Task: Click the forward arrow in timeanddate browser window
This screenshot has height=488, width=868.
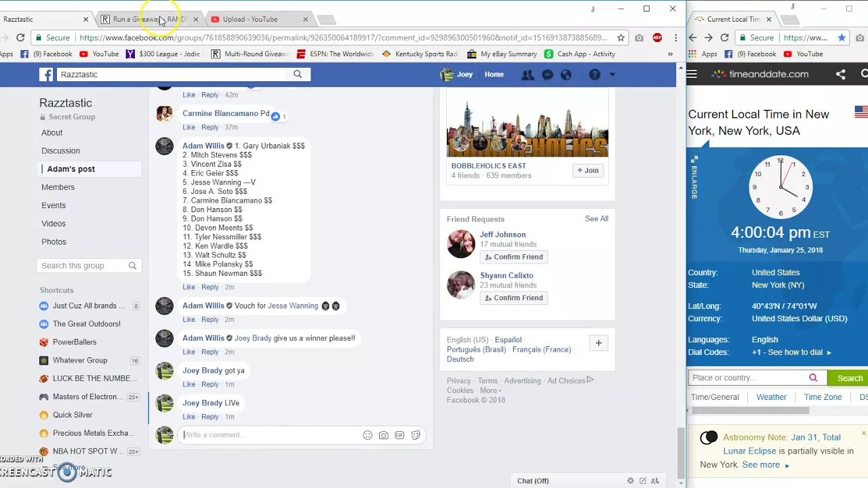Action: point(709,38)
